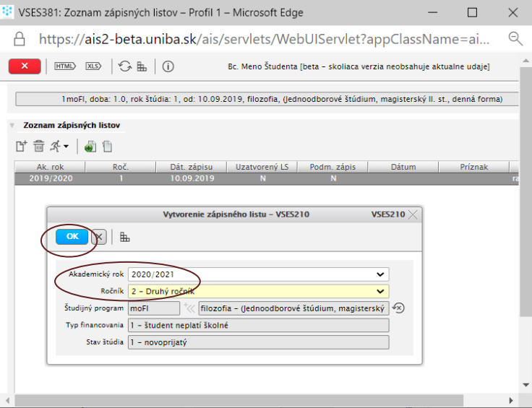Screen dimensions: 532x408
Task: Open the Akademický rok dropdown
Action: (x=380, y=274)
